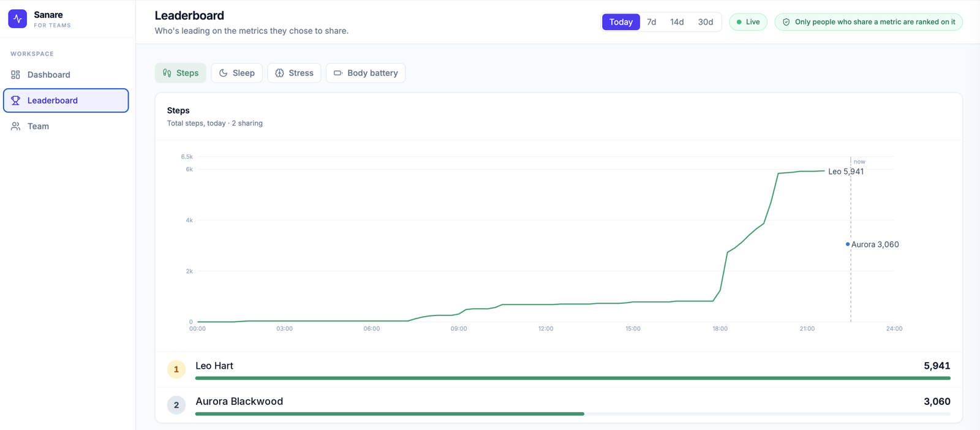980x430 pixels.
Task: Click the 09:00 label on time axis
Action: pyautogui.click(x=459, y=329)
